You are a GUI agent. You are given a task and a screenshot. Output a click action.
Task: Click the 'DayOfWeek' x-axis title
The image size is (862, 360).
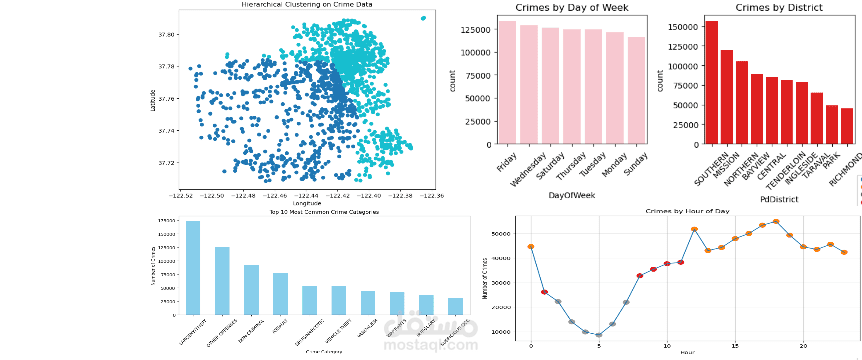pos(572,195)
